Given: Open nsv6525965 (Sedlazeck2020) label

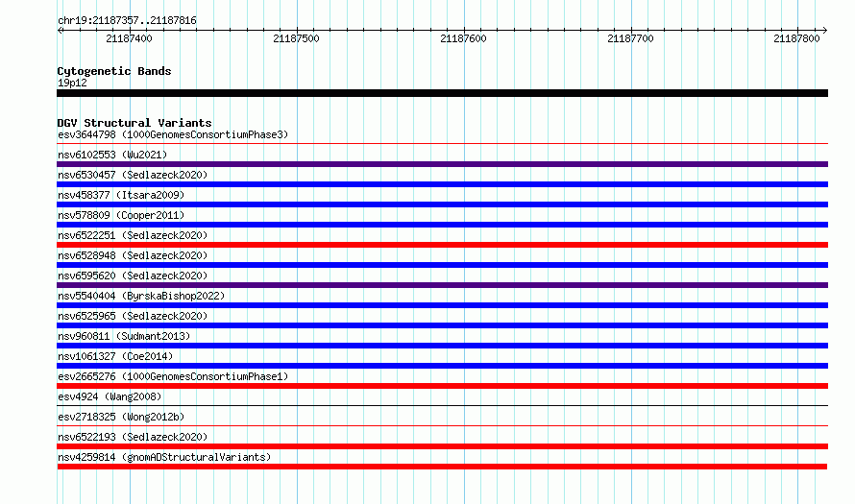Looking at the screenshot, I should point(133,316).
